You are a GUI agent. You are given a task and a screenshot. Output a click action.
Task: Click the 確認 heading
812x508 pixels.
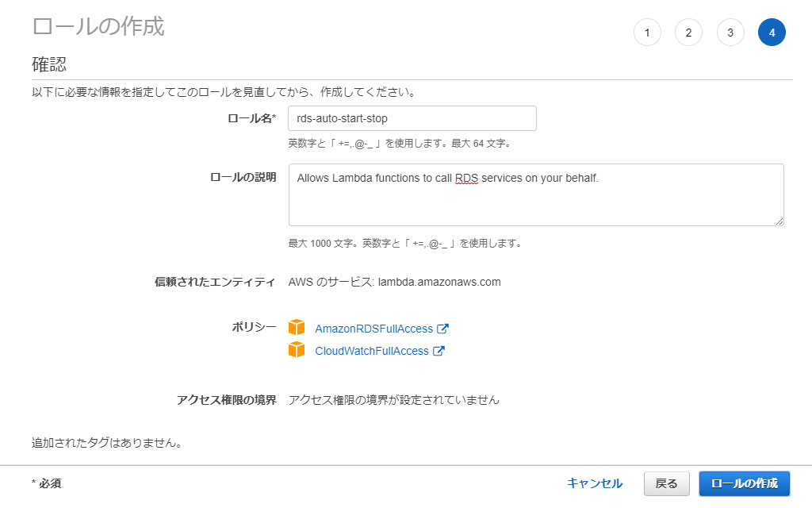tap(49, 64)
